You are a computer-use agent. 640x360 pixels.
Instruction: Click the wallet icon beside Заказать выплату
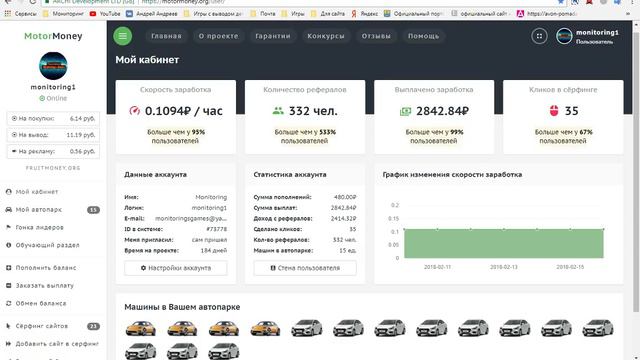(9, 286)
